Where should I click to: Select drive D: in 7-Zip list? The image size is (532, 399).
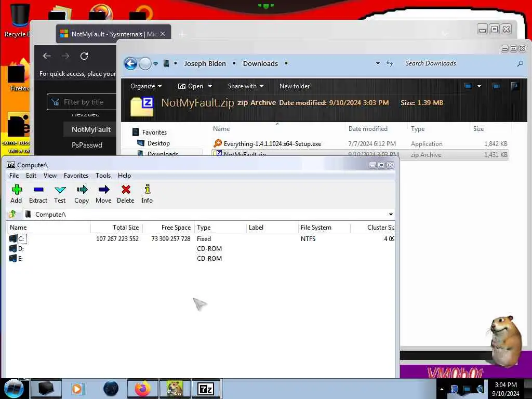point(17,249)
